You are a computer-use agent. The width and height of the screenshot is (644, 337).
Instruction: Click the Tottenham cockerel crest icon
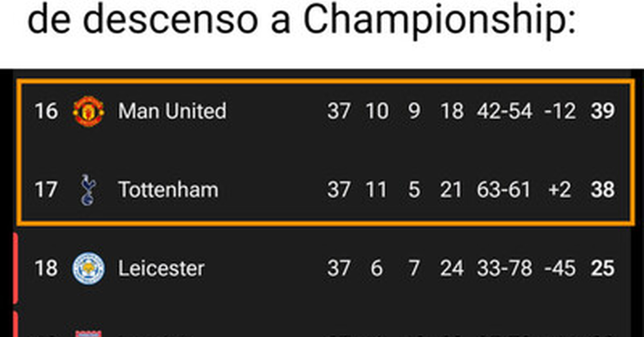click(x=88, y=190)
